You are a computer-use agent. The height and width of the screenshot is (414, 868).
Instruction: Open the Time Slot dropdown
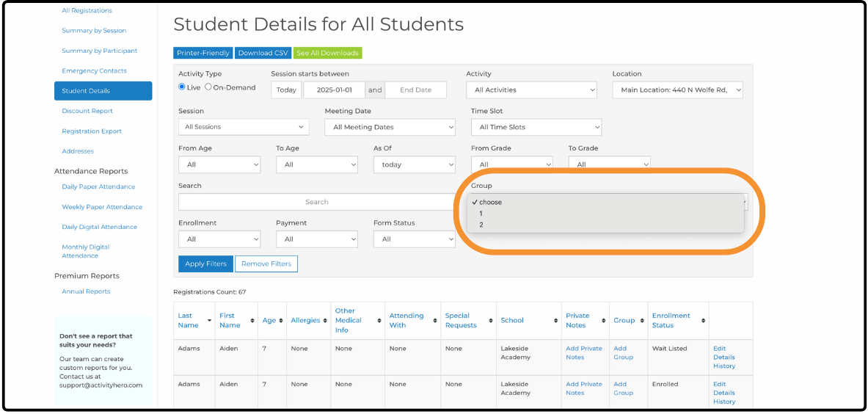coord(536,127)
